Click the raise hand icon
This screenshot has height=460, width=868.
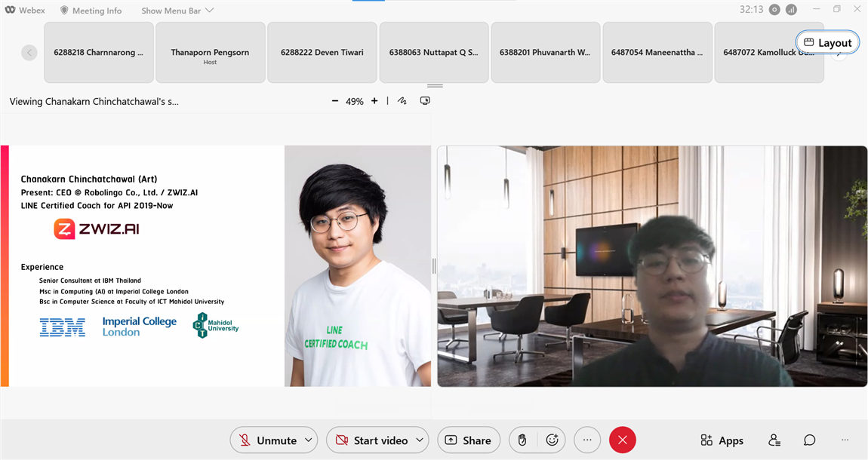[522, 440]
